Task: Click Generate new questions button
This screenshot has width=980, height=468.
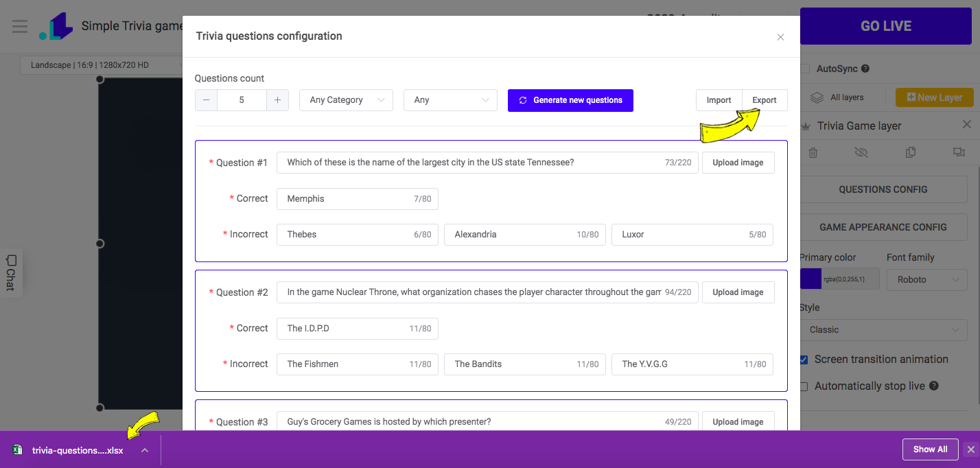Action: [x=570, y=100]
